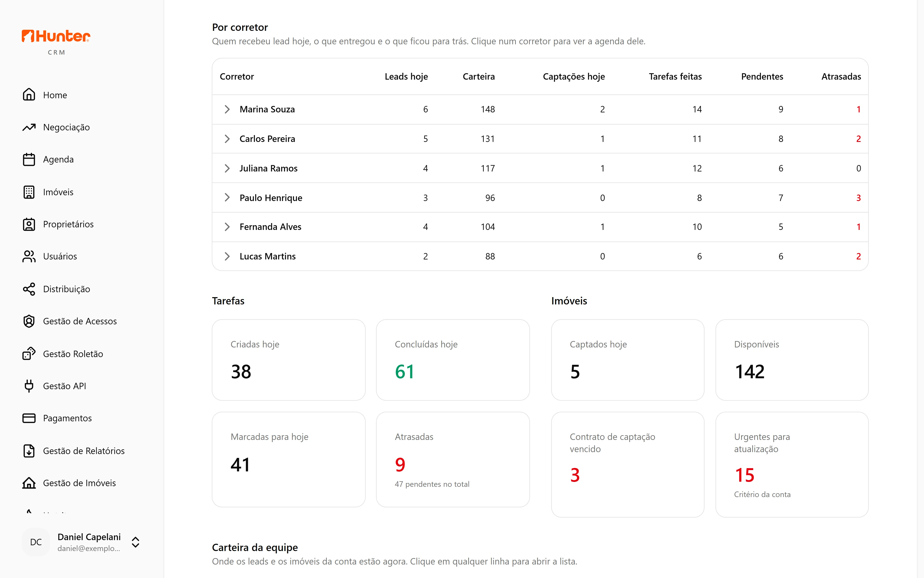
Task: Click the Marina Souza broker name
Action: point(267,109)
